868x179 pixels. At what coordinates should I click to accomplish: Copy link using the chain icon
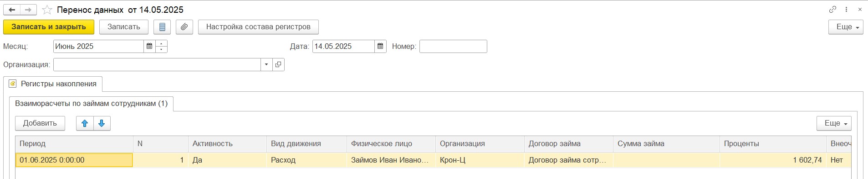pyautogui.click(x=832, y=9)
